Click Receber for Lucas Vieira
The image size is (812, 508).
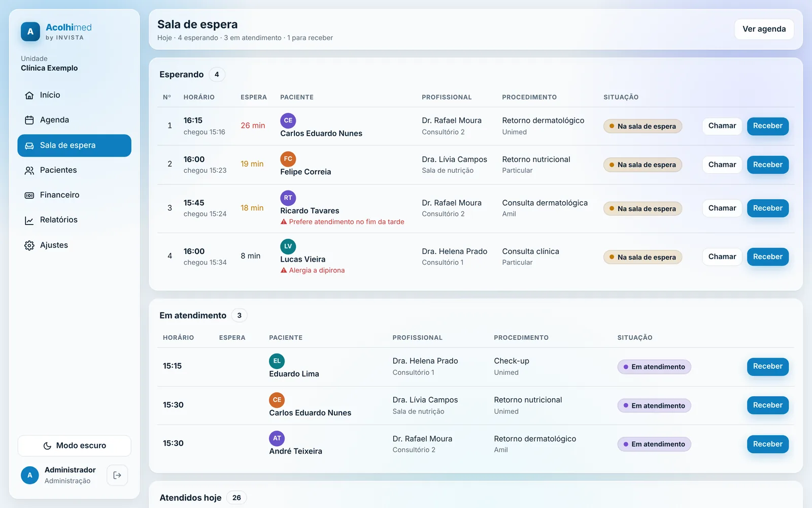click(x=768, y=257)
